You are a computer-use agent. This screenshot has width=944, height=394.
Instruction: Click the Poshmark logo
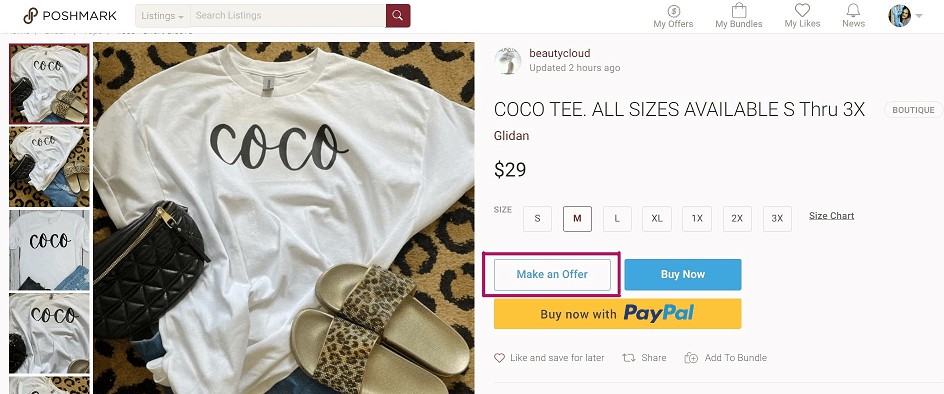point(69,16)
